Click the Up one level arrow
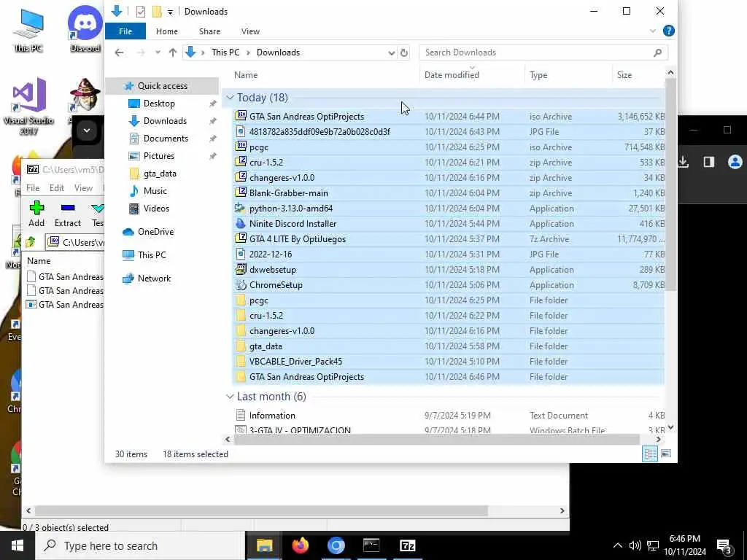This screenshot has width=747, height=560. (173, 52)
